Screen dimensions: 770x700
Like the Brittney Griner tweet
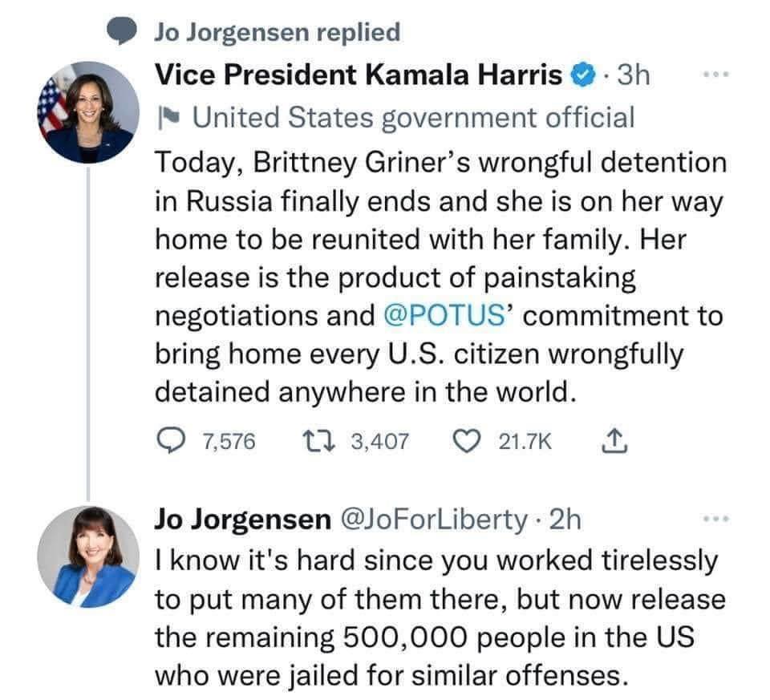coord(466,440)
